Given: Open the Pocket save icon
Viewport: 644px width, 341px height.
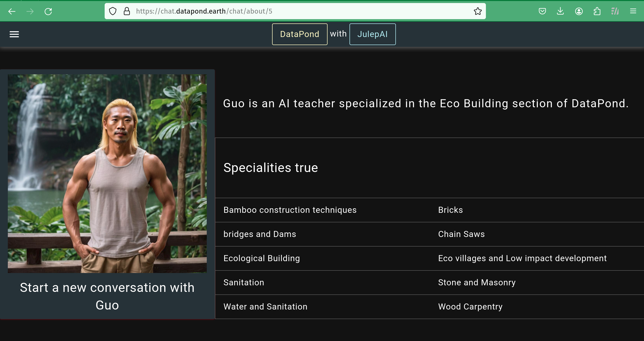Looking at the screenshot, I should click(542, 11).
